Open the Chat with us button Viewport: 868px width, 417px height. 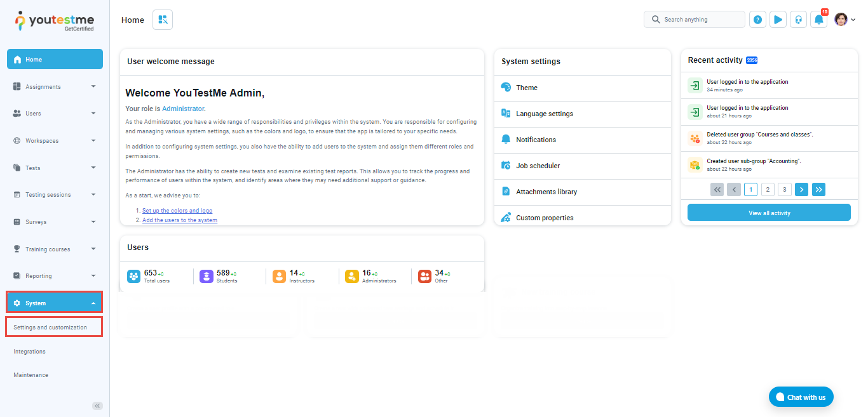[801, 397]
